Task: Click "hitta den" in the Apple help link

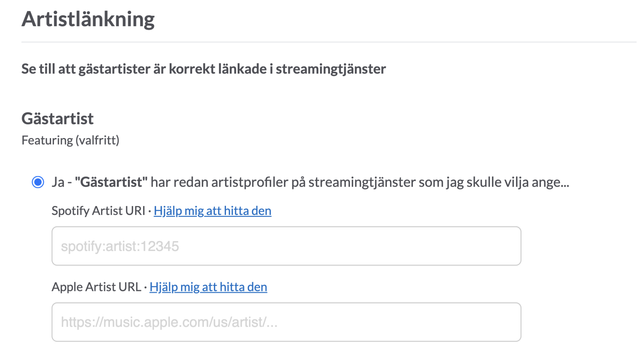Action: pyautogui.click(x=244, y=287)
